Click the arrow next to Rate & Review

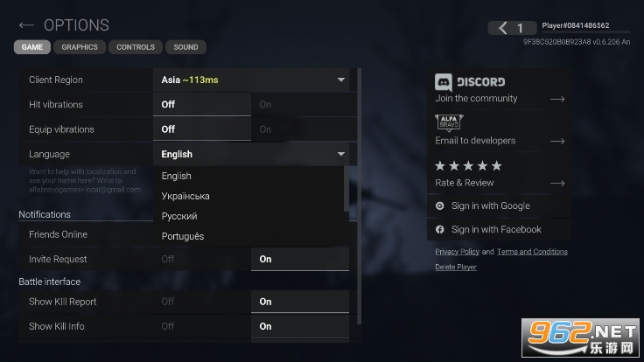coord(556,183)
